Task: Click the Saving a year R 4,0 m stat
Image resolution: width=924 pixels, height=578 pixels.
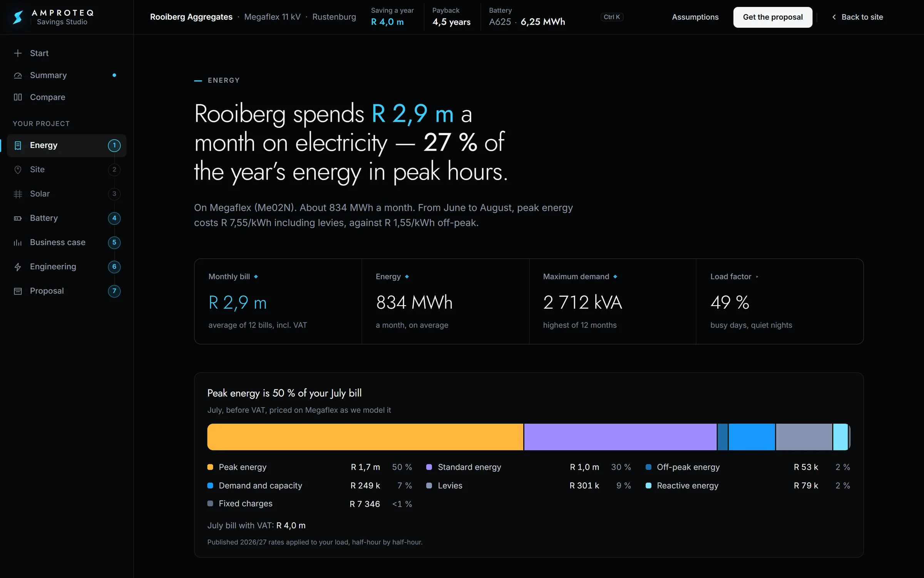Action: pyautogui.click(x=392, y=17)
